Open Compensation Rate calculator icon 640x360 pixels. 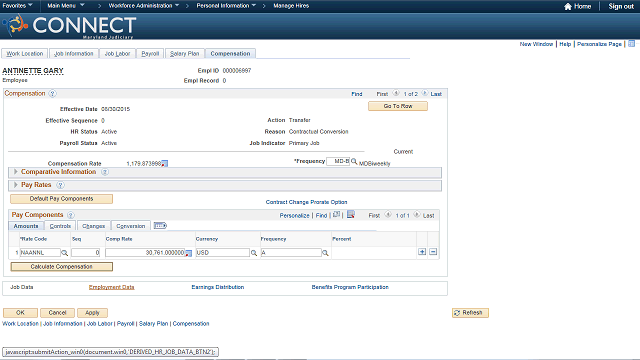pyautogui.click(x=164, y=163)
